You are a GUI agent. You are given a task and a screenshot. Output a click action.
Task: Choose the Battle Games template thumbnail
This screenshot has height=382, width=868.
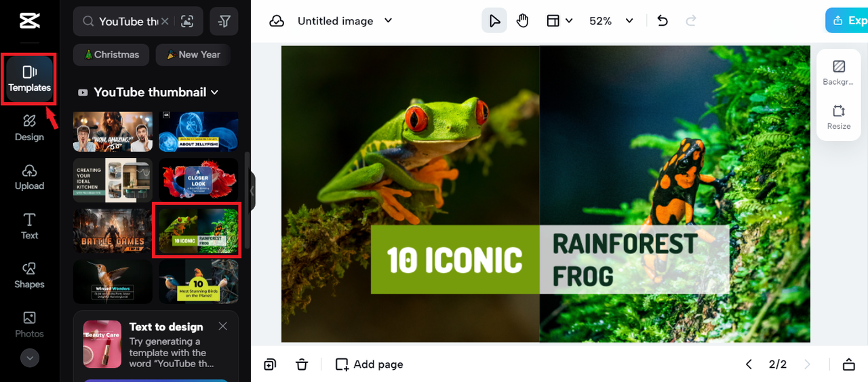[113, 231]
